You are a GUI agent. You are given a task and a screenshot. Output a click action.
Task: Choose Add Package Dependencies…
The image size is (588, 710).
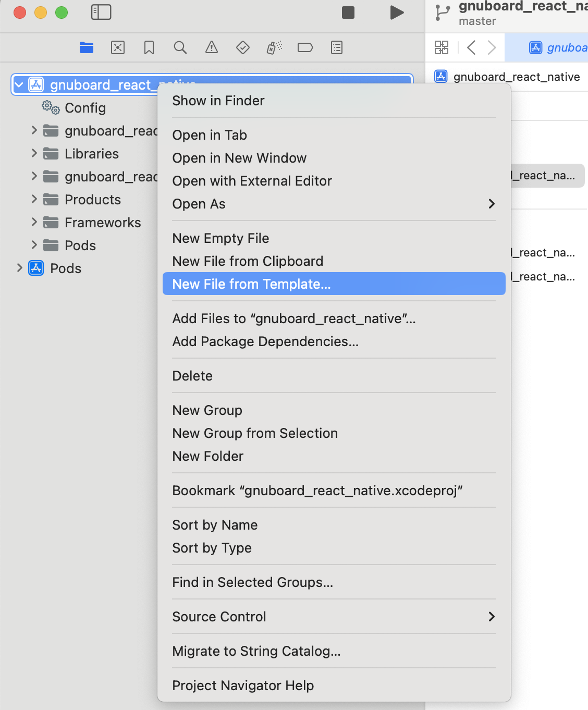[x=334, y=341]
